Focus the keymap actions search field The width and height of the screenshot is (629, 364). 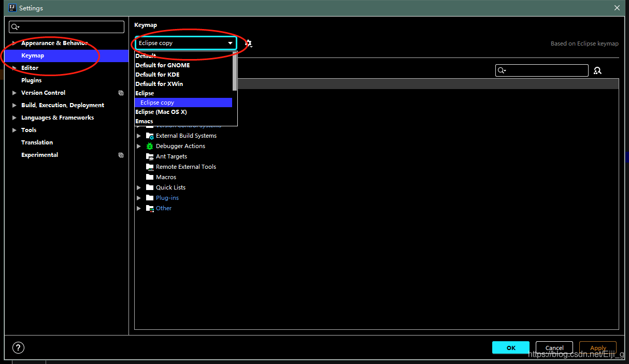tap(541, 70)
